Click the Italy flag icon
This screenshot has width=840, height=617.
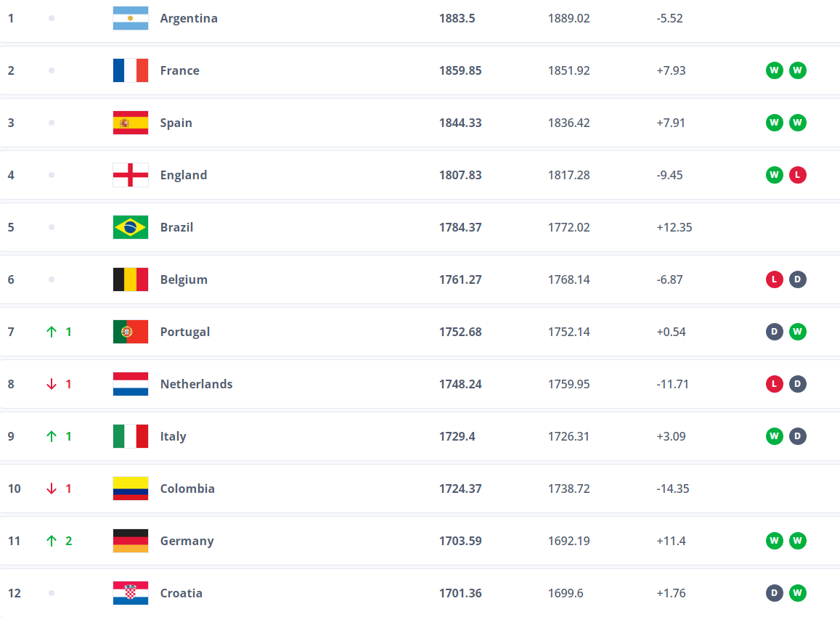coord(131,436)
